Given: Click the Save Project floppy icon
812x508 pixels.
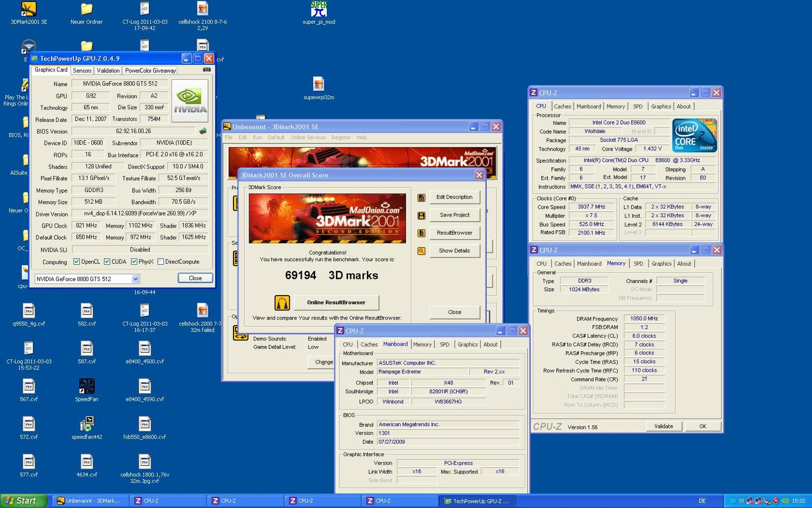Looking at the screenshot, I should 421,215.
